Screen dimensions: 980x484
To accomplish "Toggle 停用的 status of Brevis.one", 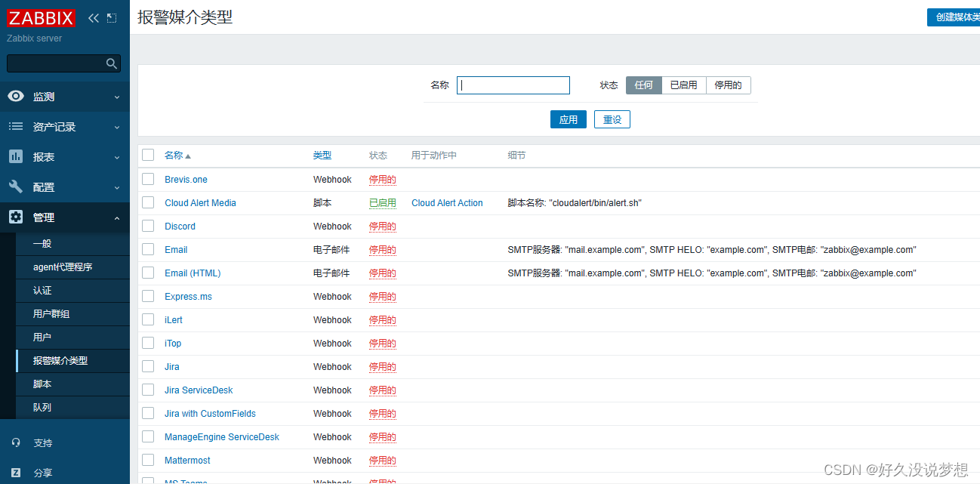I will pos(382,180).
